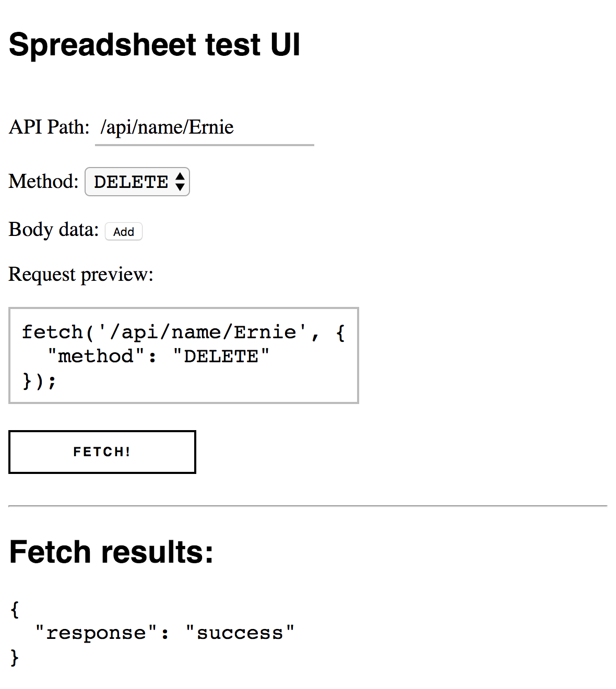Image resolution: width=616 pixels, height=689 pixels.
Task: Click the "method": "DELETE" preview line
Action: 159,356
